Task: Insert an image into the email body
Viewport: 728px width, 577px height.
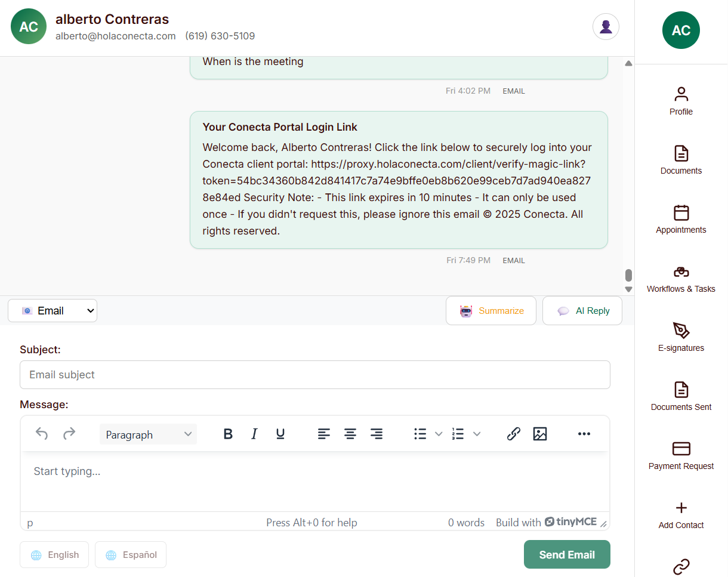Action: [540, 434]
